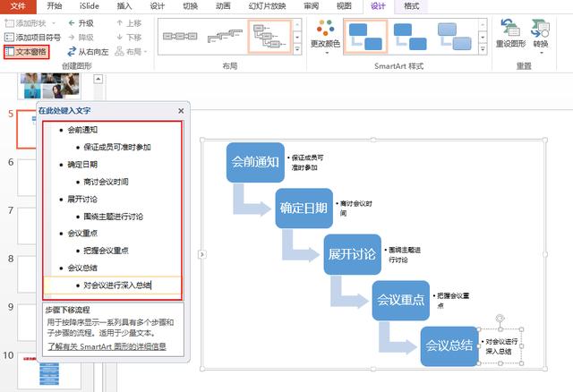Select the 确定日期 shape in diagram
573x392 pixels.
tap(304, 209)
